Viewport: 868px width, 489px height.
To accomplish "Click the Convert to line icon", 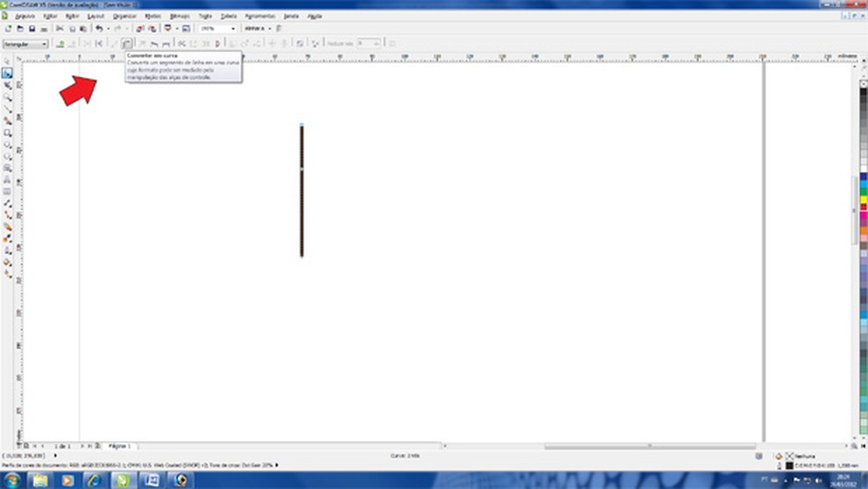I will (115, 44).
